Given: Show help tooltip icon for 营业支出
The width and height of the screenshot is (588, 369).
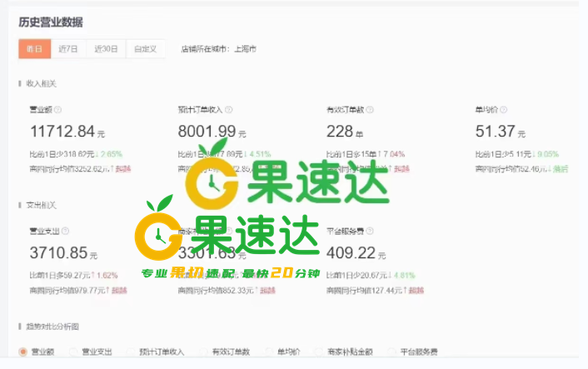Looking at the screenshot, I should pyautogui.click(x=65, y=231).
